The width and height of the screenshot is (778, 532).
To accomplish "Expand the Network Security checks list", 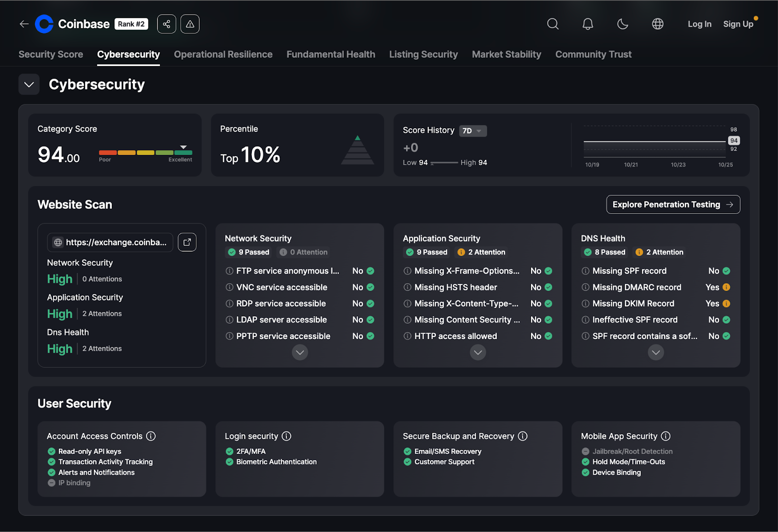I will click(x=300, y=352).
